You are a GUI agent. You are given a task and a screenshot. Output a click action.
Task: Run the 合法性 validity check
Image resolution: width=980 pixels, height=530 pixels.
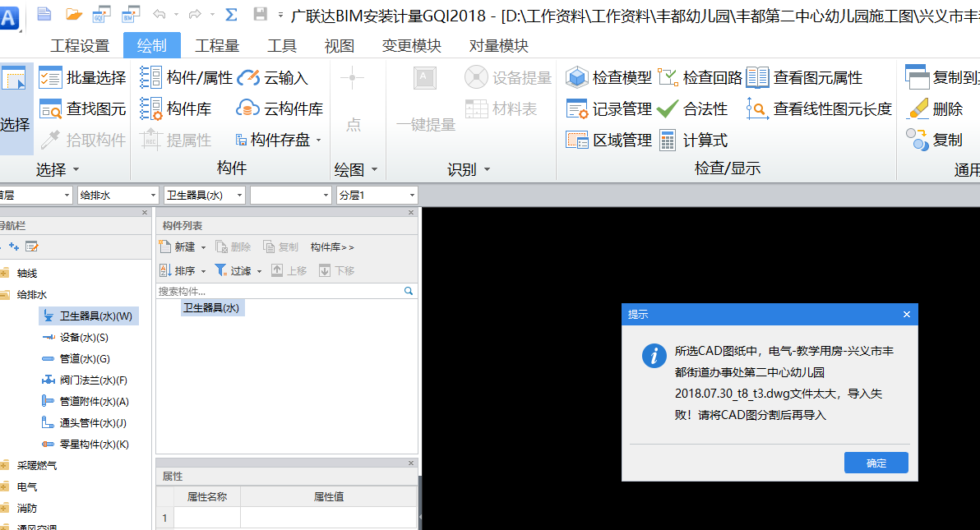pos(692,108)
